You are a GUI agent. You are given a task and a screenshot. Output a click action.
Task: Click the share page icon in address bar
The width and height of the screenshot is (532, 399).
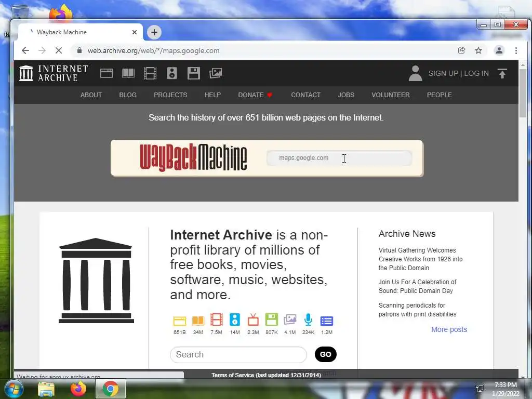[x=461, y=50]
